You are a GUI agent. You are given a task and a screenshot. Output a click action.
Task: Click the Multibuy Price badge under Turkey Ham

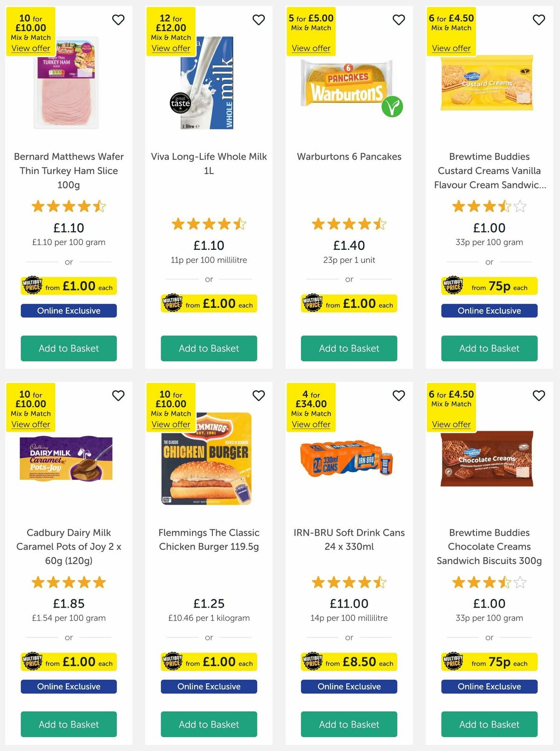[32, 285]
